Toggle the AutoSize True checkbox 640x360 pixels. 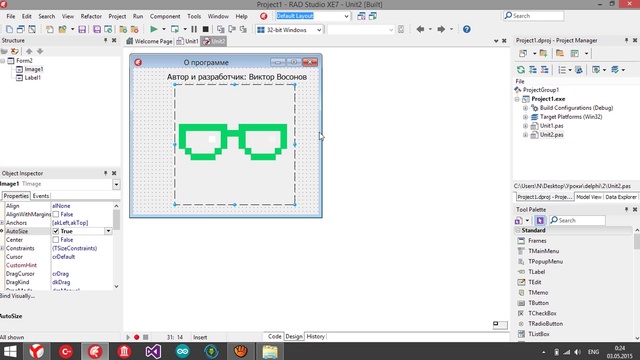[x=56, y=231]
